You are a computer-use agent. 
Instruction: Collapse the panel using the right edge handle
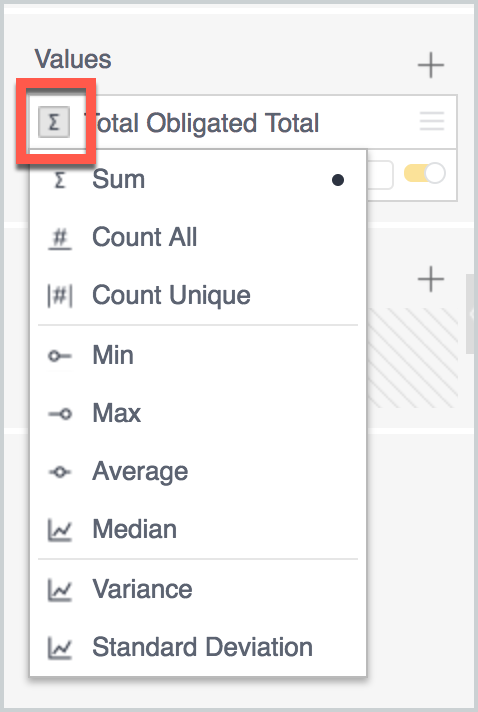coord(471,314)
